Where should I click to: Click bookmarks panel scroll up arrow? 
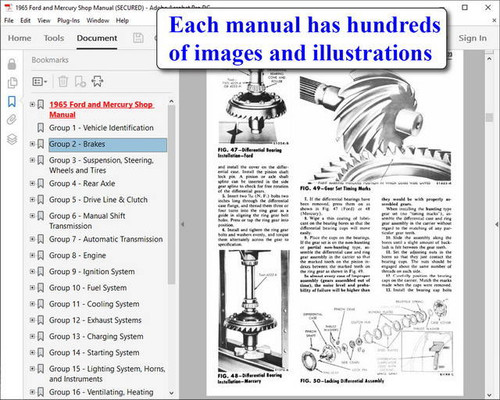[171, 101]
